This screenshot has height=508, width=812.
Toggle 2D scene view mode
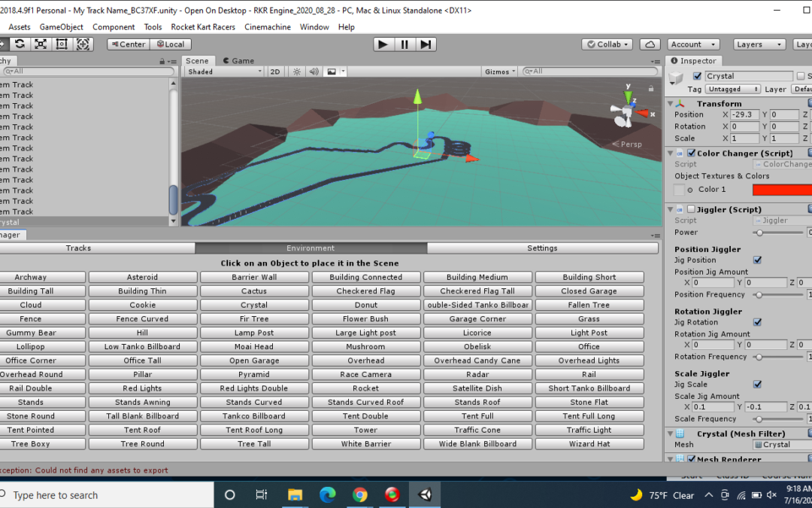coord(275,71)
